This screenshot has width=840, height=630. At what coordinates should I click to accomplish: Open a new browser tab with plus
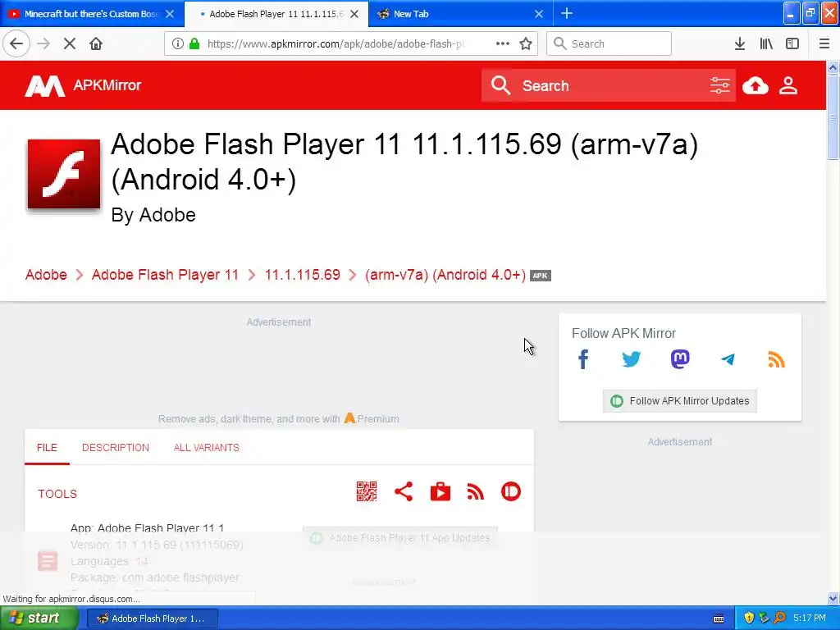click(567, 13)
